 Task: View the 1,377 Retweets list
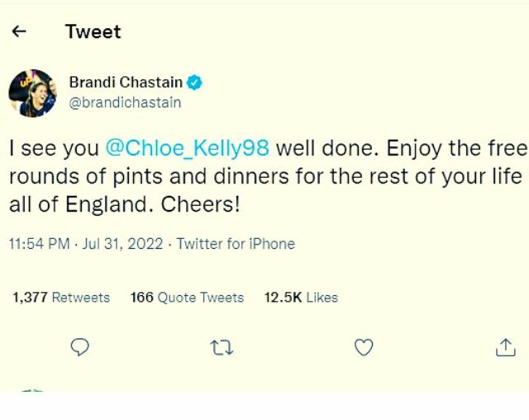(x=61, y=298)
